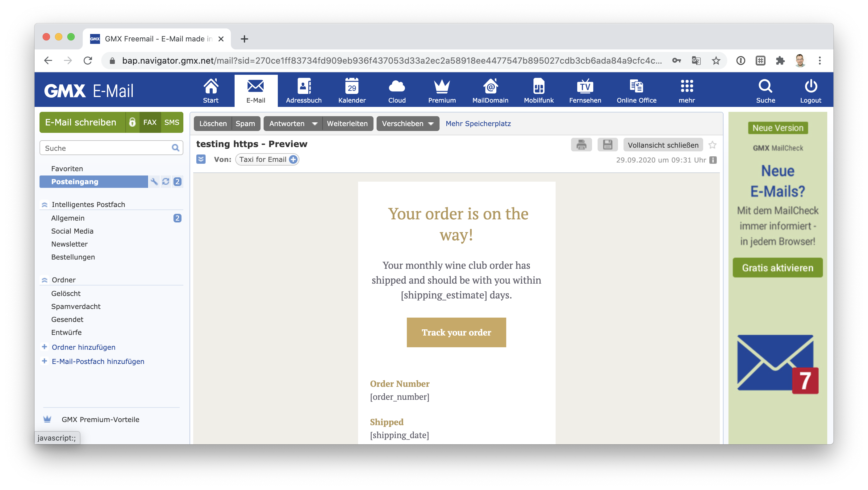The height and width of the screenshot is (490, 868).
Task: Click the sidebar search magnifier icon
Action: tap(175, 148)
